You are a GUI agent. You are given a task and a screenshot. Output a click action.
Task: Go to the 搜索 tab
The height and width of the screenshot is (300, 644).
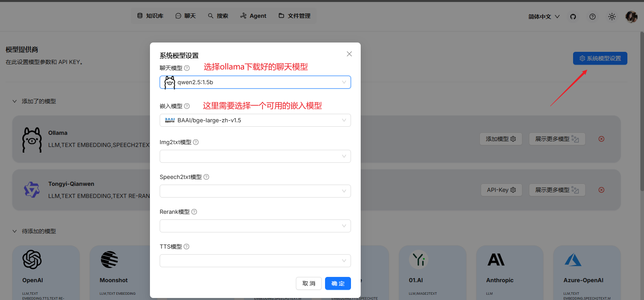(218, 16)
